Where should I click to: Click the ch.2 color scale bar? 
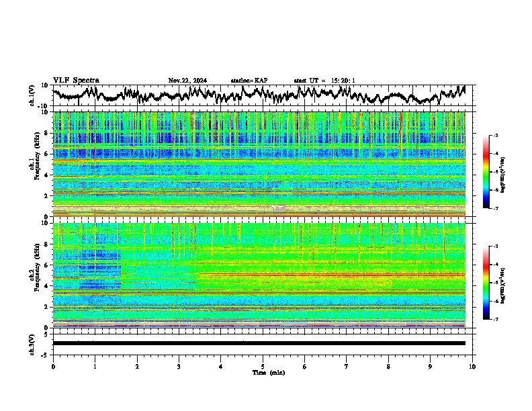coord(486,283)
